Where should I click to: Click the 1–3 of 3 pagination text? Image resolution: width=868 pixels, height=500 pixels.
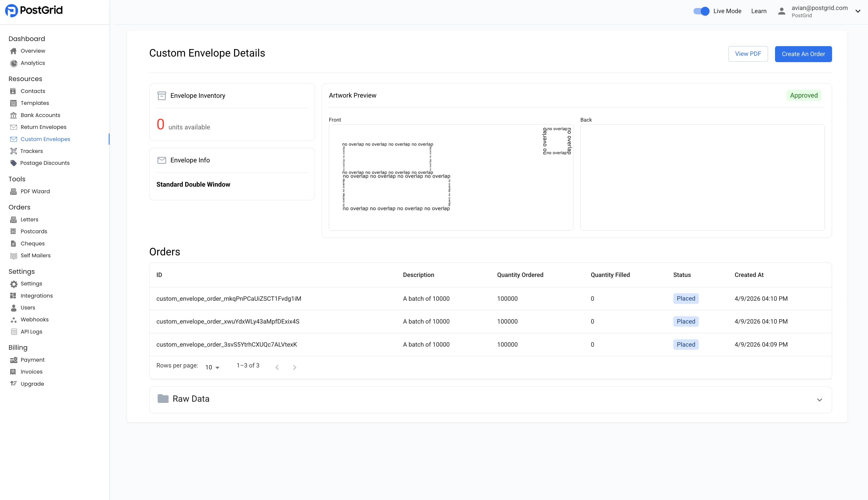[x=248, y=365]
